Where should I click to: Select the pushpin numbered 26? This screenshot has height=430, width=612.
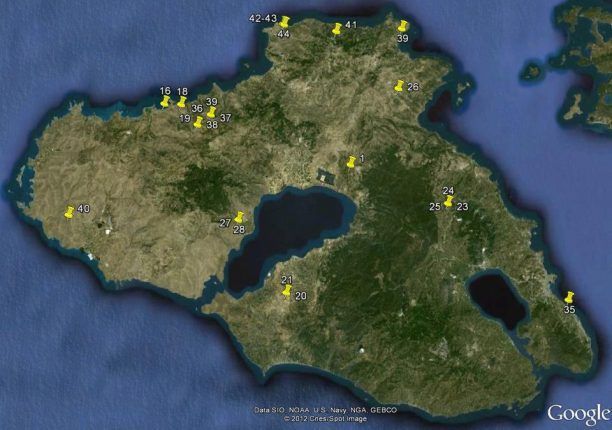399,87
